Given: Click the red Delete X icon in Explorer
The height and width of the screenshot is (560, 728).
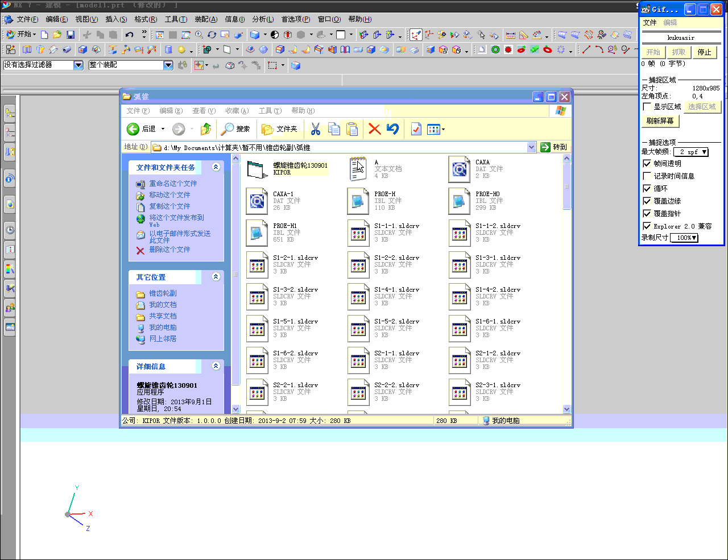Looking at the screenshot, I should (x=374, y=129).
